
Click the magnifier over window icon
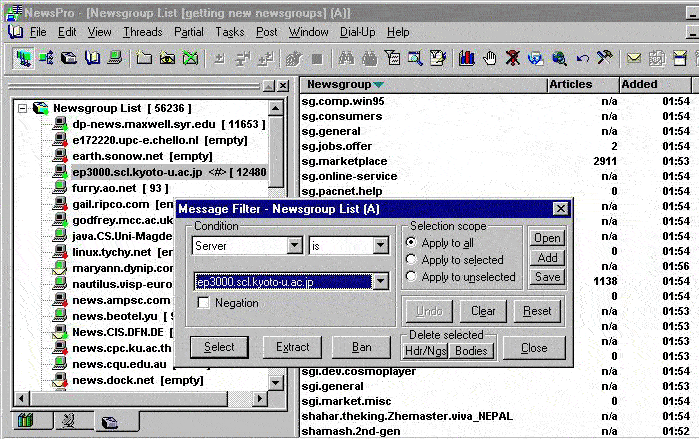pyautogui.click(x=415, y=58)
